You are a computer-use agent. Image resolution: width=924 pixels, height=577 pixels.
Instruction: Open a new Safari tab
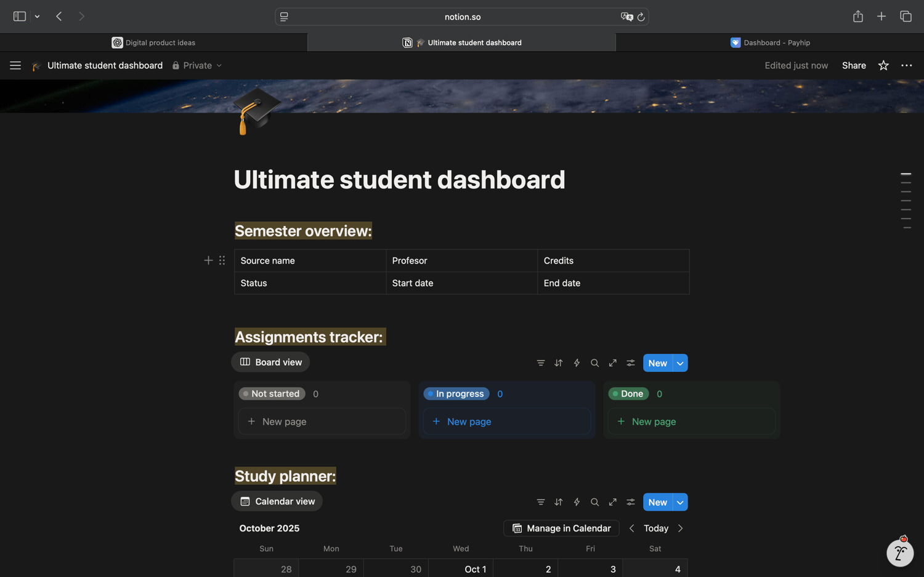pyautogui.click(x=881, y=17)
